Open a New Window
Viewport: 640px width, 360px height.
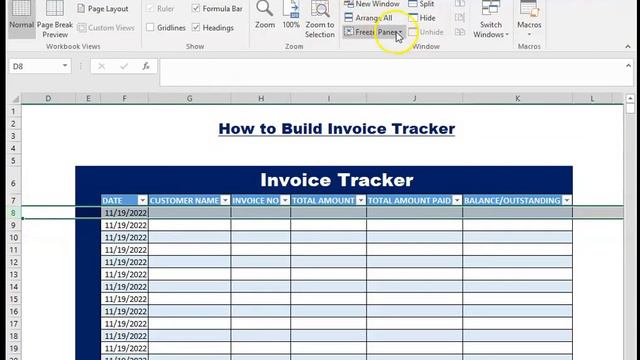tap(371, 4)
